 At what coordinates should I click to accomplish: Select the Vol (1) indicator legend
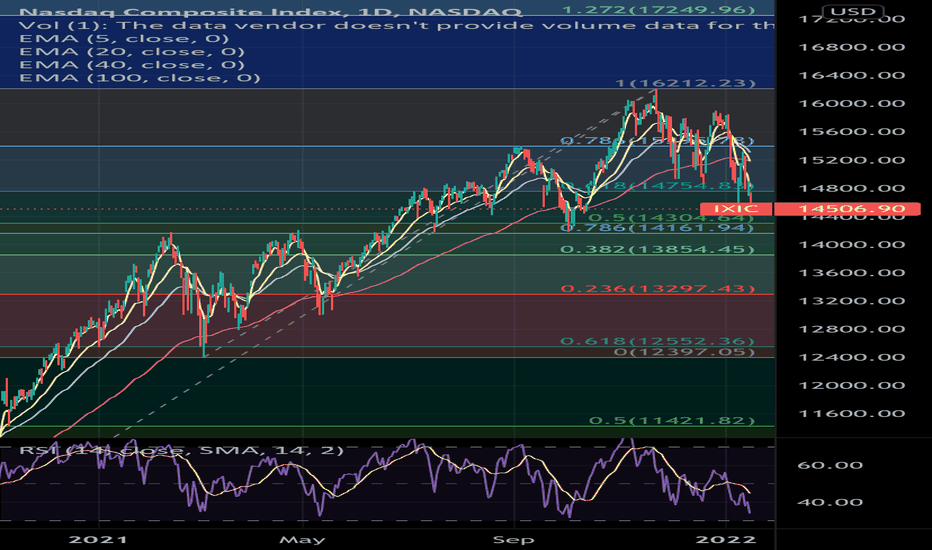point(397,26)
